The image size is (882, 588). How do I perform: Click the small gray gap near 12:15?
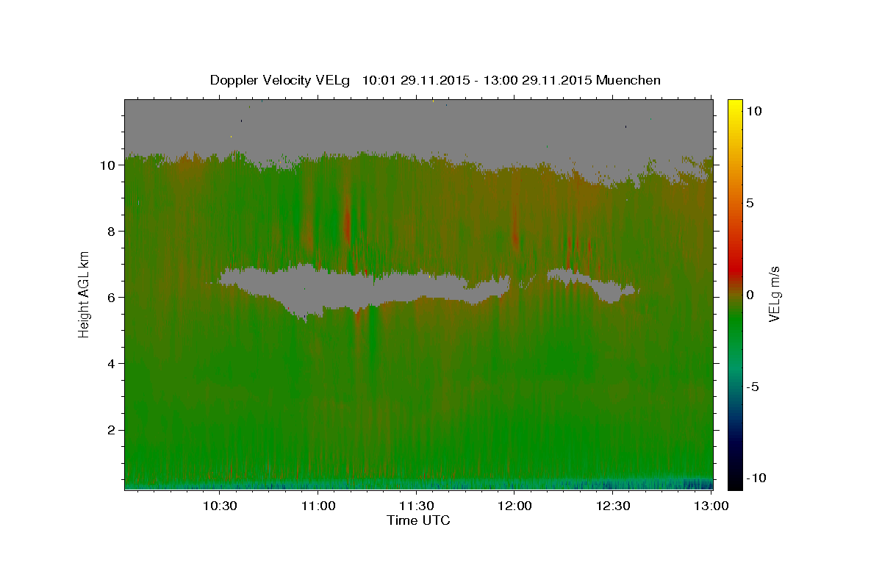pyautogui.click(x=592, y=284)
